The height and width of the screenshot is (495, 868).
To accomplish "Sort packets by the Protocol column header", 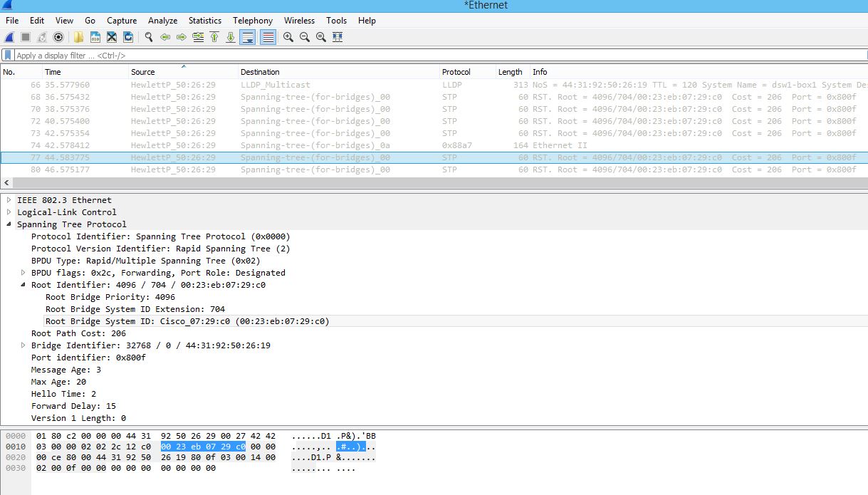I will click(456, 72).
